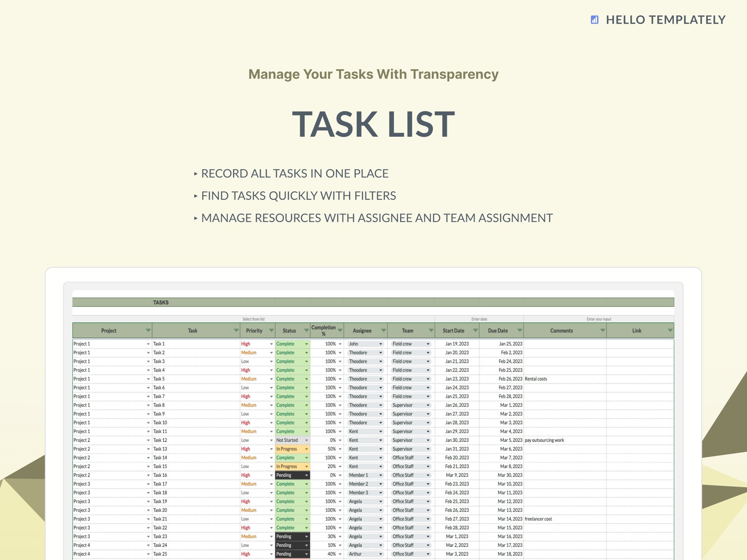Open the Completion % column filter

click(340, 330)
